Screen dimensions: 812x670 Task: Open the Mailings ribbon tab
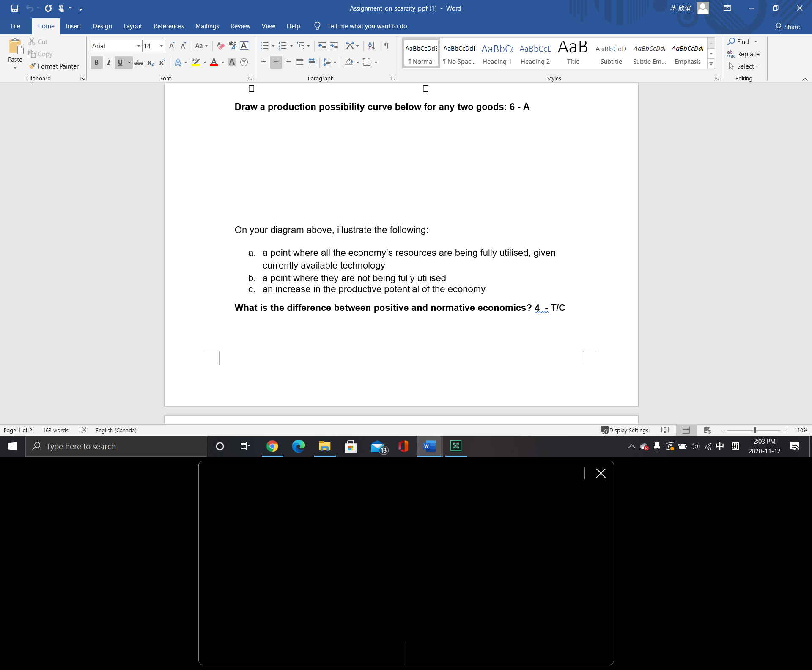coord(207,26)
